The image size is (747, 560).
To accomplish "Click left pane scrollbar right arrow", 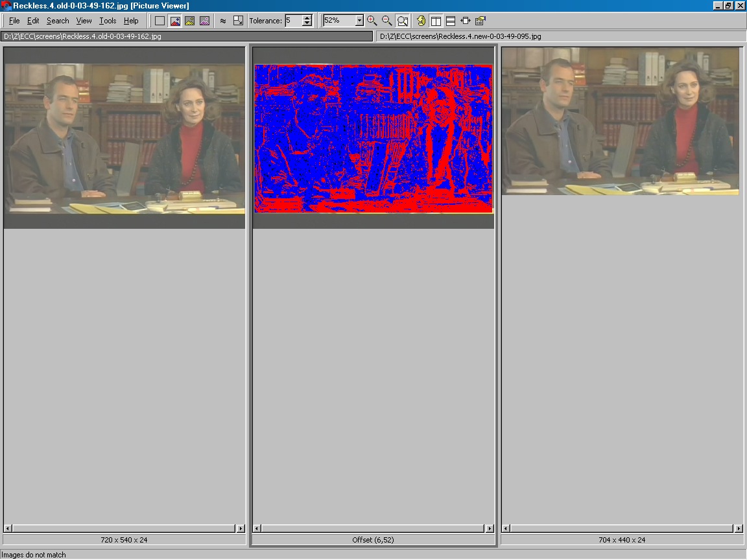I will (241, 528).
